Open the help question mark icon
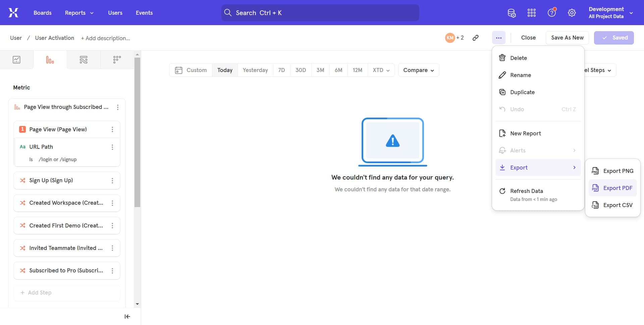Screen dimensions: 644x325 coord(552,13)
